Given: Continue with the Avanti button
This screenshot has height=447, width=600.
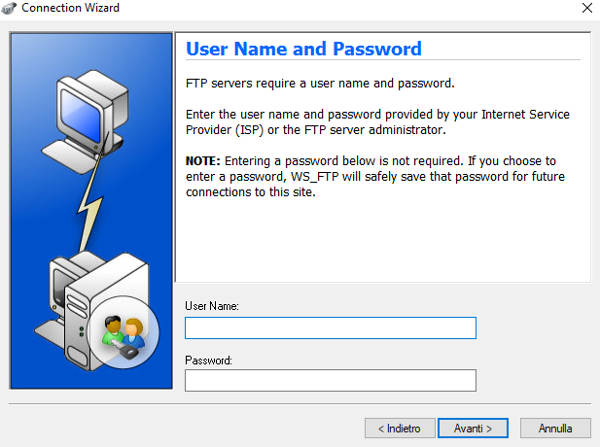Looking at the screenshot, I should 473,428.
